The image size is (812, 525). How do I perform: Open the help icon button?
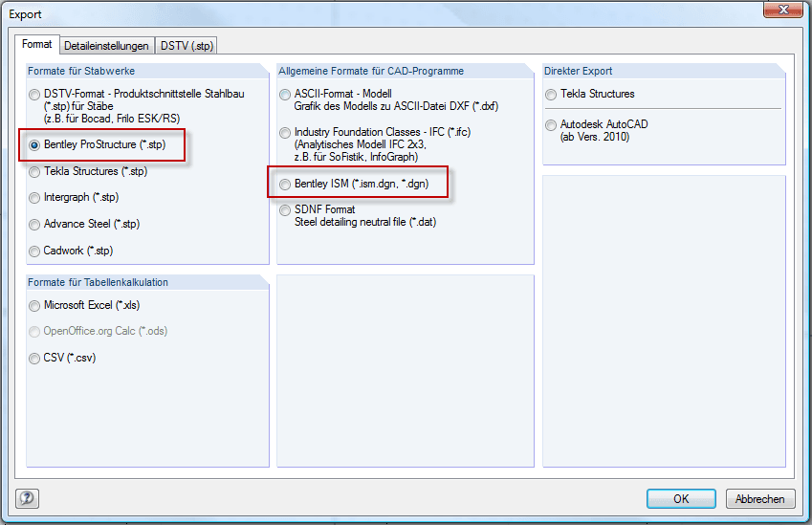27,498
